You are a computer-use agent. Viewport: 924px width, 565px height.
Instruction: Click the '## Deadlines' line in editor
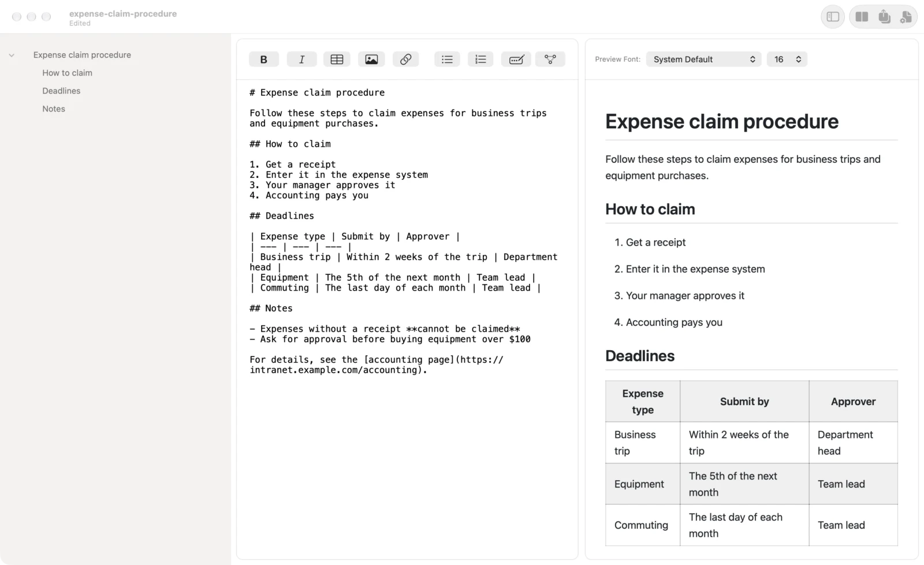pyautogui.click(x=282, y=215)
